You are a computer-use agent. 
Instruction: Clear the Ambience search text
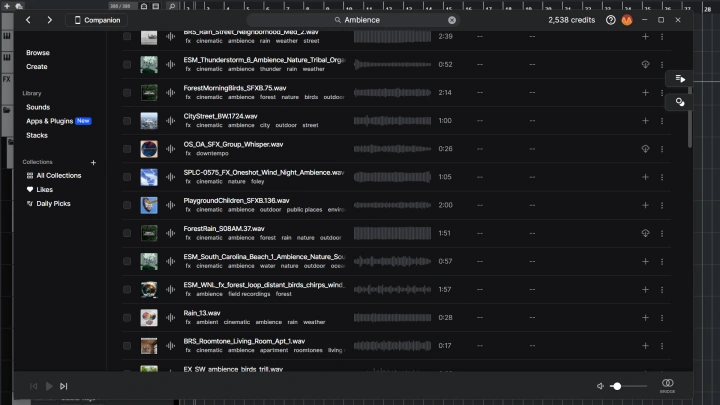tap(452, 20)
